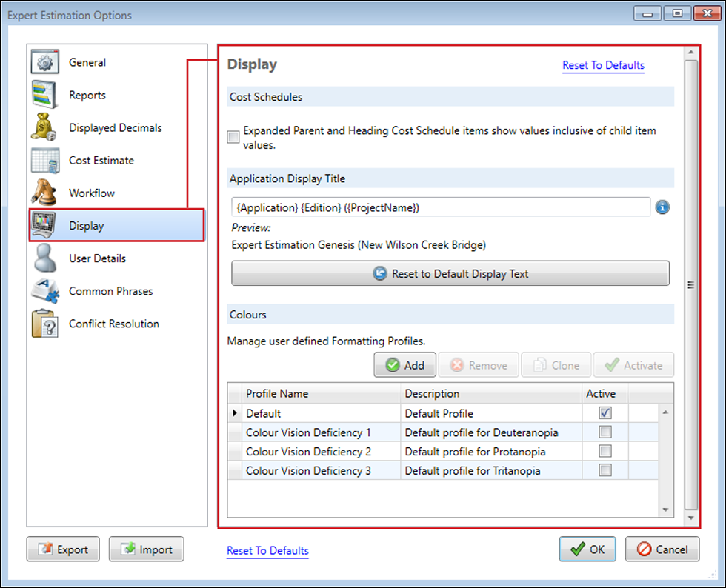Select the Reports icon in sidebar
The height and width of the screenshot is (588, 726).
coord(44,96)
